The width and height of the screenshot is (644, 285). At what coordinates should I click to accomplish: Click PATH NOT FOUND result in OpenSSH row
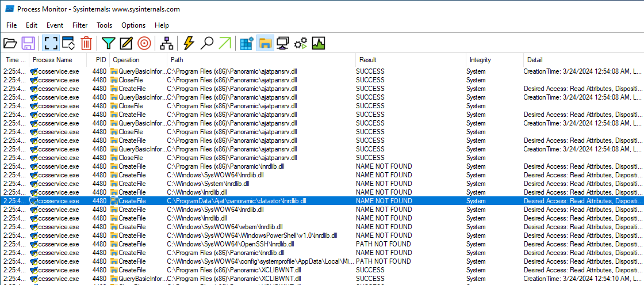tap(383, 244)
